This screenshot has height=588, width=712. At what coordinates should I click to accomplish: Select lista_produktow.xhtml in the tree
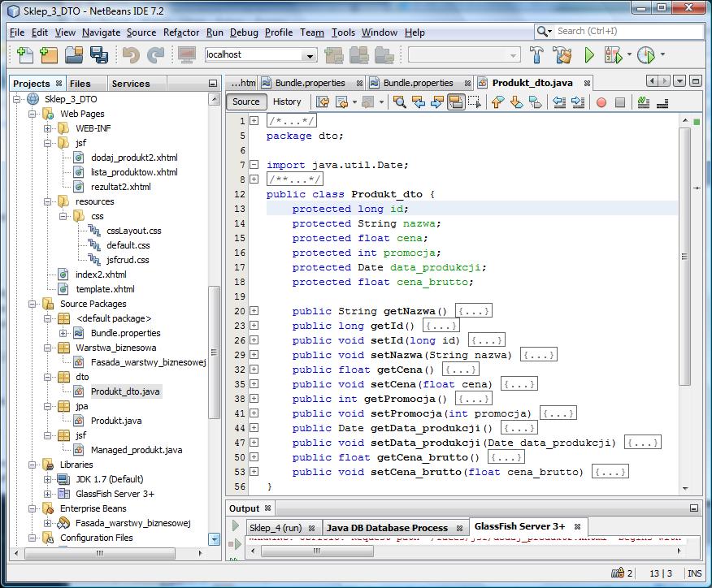pyautogui.click(x=134, y=172)
